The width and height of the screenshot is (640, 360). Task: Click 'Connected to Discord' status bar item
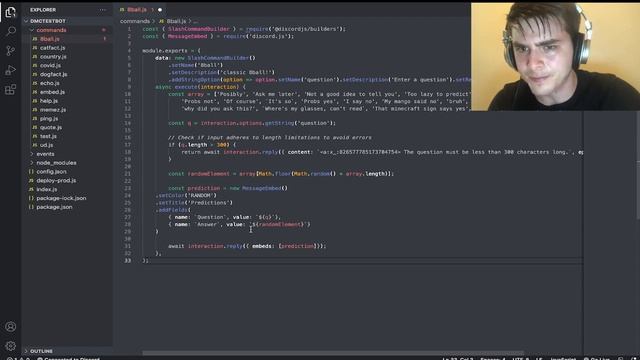pyautogui.click(x=69, y=358)
